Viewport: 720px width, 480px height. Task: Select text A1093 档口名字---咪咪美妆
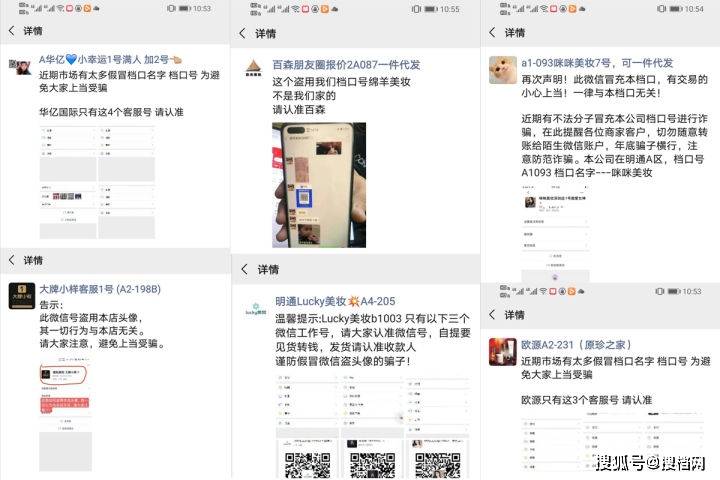coord(587,173)
